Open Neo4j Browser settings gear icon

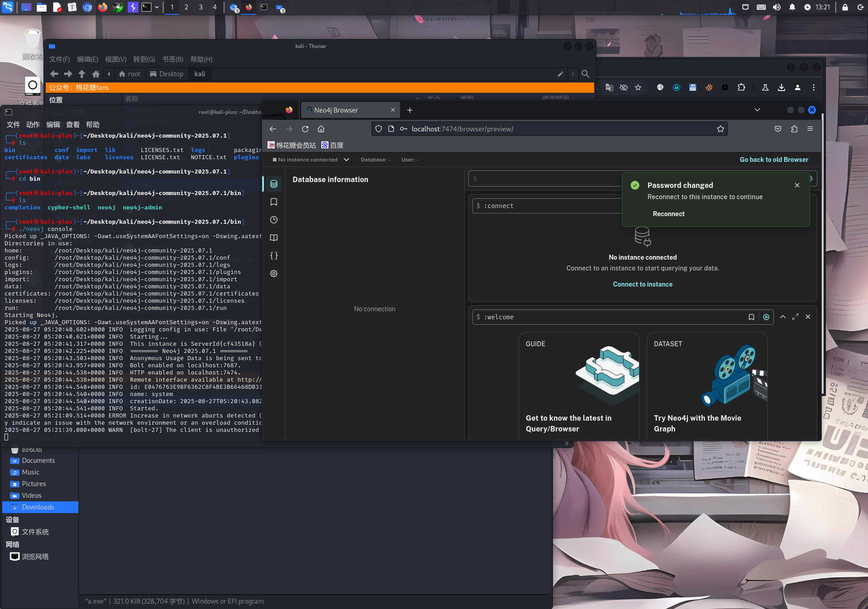[274, 274]
